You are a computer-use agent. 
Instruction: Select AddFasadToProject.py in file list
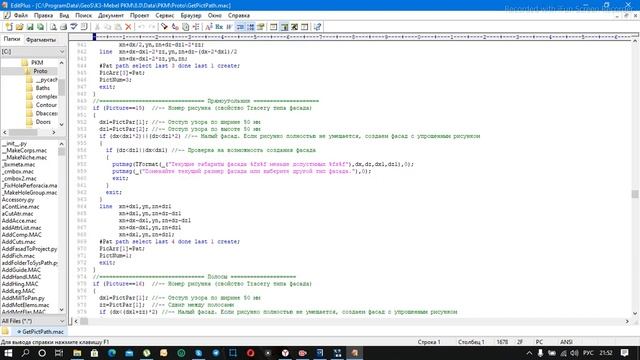pos(29,249)
